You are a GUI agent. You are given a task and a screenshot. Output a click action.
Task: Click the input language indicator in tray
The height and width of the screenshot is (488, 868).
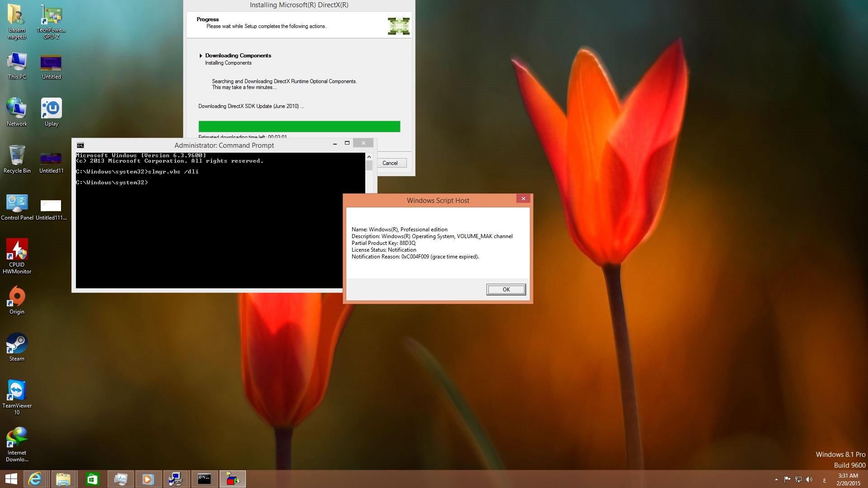[x=825, y=480]
